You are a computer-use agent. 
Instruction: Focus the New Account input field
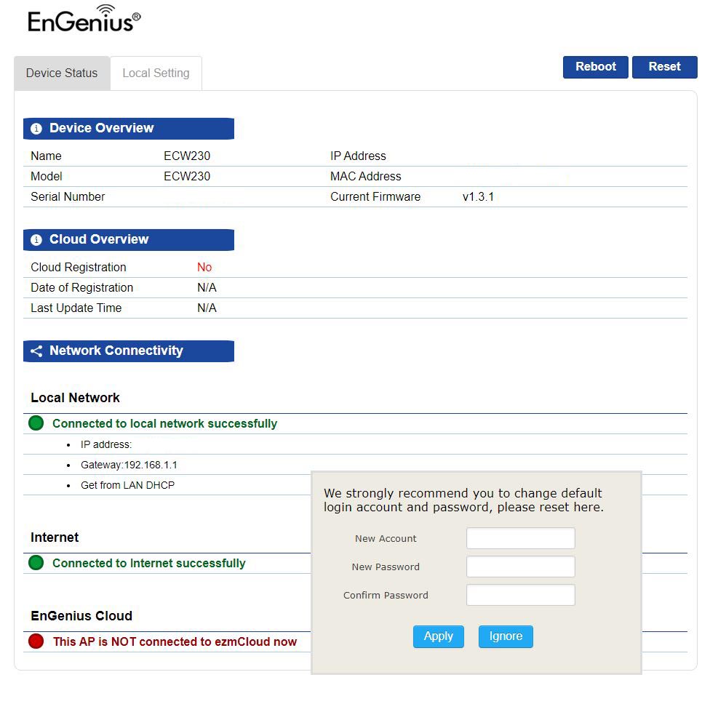[520, 538]
